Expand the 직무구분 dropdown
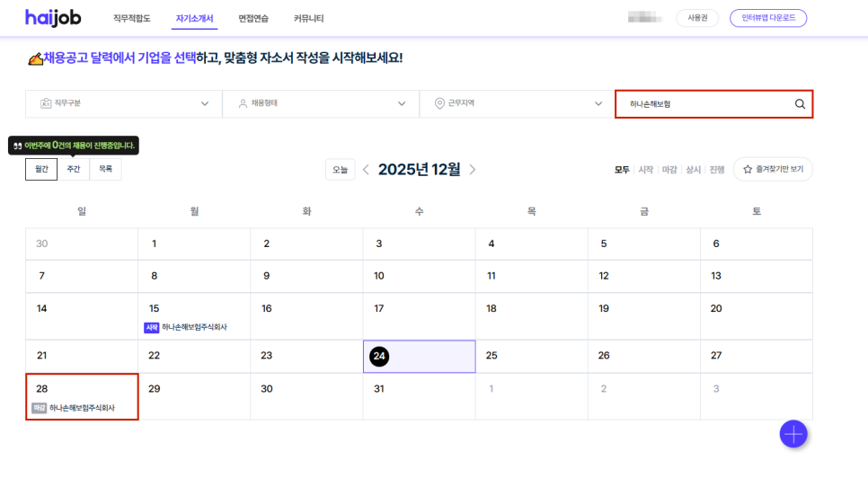 [205, 104]
